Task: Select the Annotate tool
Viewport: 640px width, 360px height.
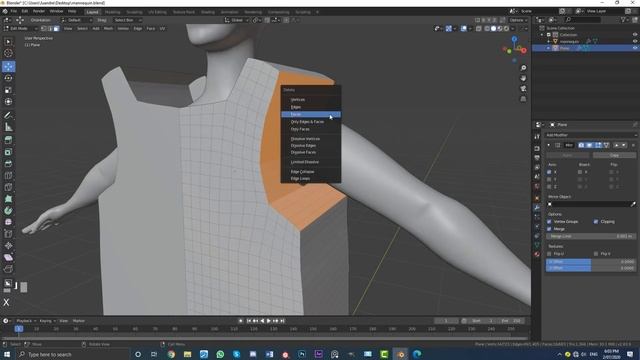Action: pos(8,116)
